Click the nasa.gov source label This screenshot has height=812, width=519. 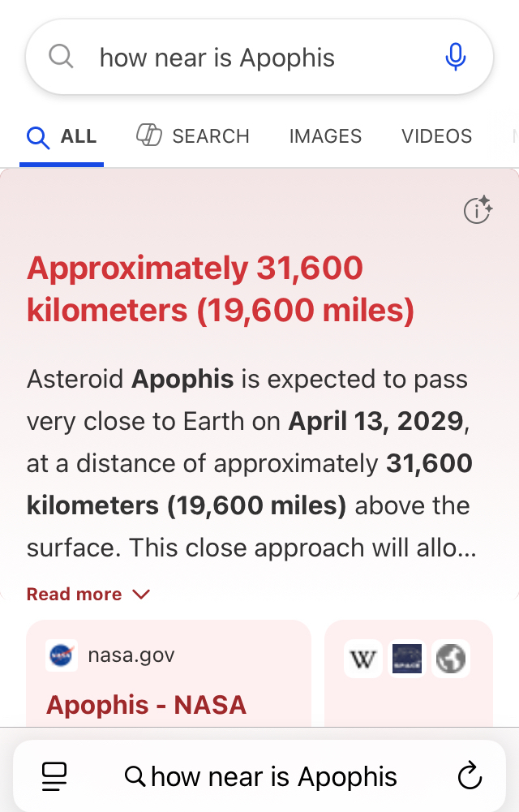(x=131, y=655)
